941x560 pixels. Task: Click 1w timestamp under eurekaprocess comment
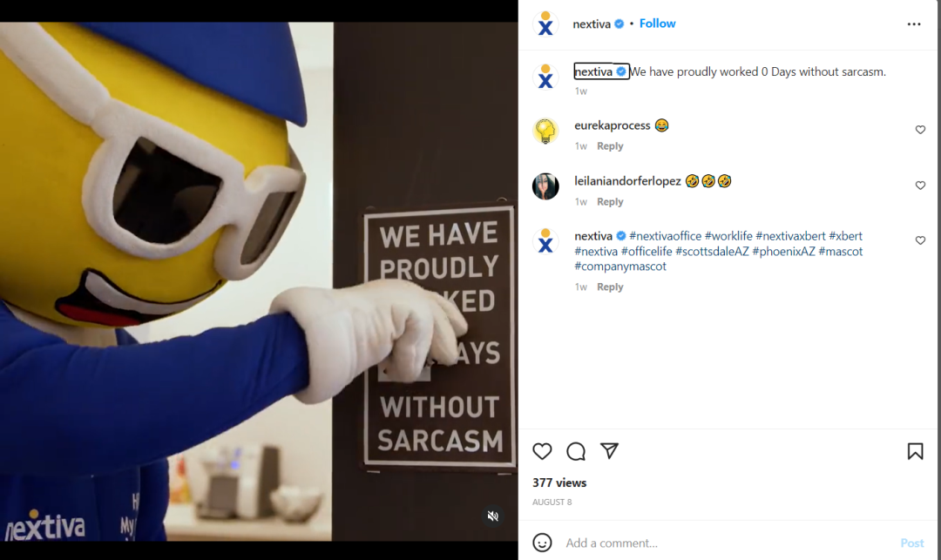[x=581, y=146]
